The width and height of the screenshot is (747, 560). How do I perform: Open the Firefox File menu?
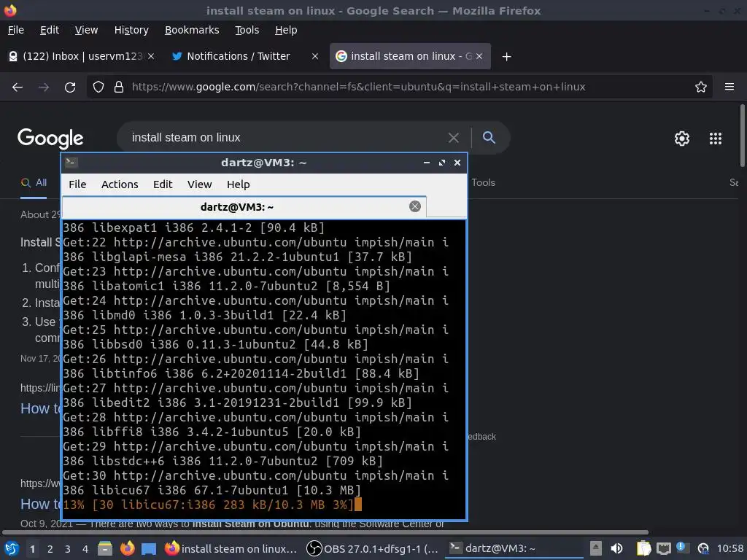[x=16, y=30]
